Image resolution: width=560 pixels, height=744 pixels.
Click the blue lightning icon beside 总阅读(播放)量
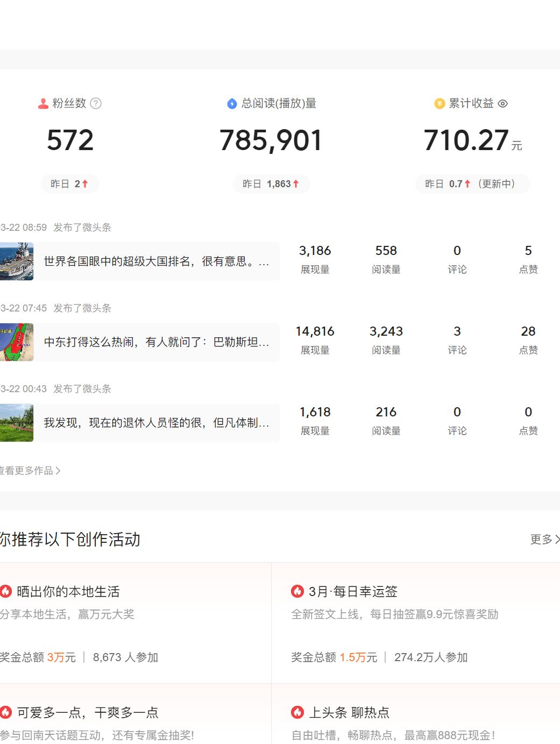(x=231, y=103)
